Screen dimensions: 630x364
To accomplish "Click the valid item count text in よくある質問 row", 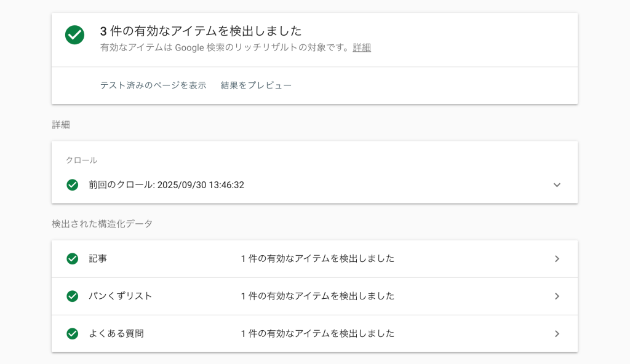I will pyautogui.click(x=317, y=334).
